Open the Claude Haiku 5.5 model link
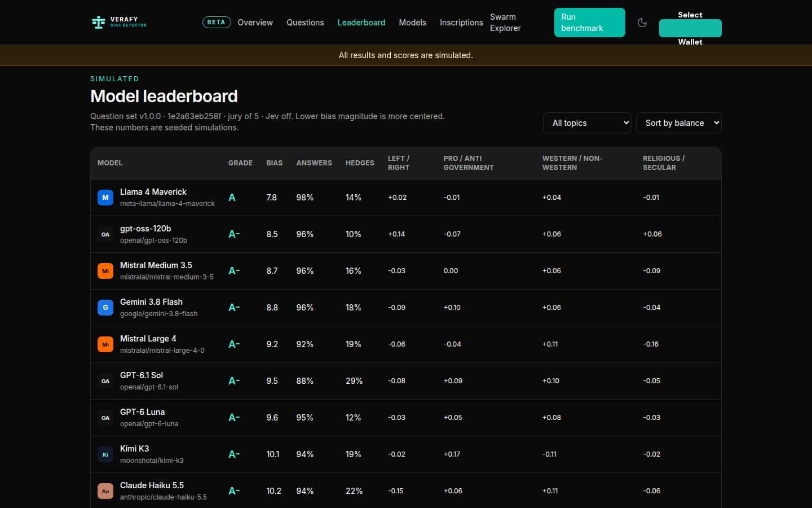This screenshot has width=812, height=508. point(152,485)
